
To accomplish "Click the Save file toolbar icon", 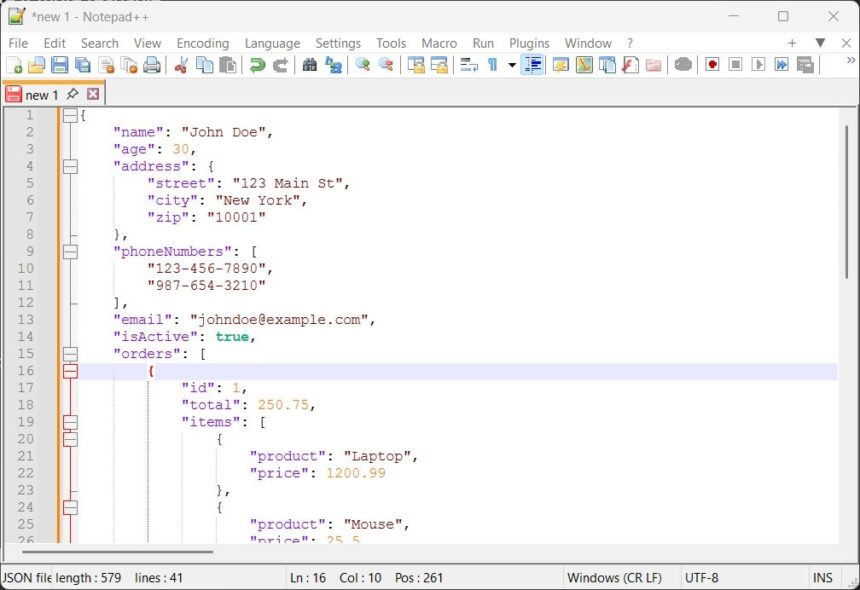I will click(59, 65).
